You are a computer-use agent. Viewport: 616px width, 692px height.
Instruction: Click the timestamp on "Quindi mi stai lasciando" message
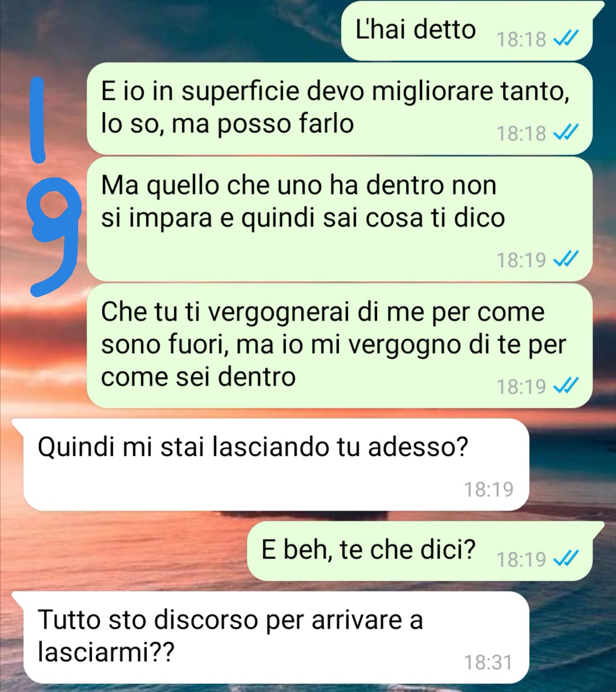[488, 489]
